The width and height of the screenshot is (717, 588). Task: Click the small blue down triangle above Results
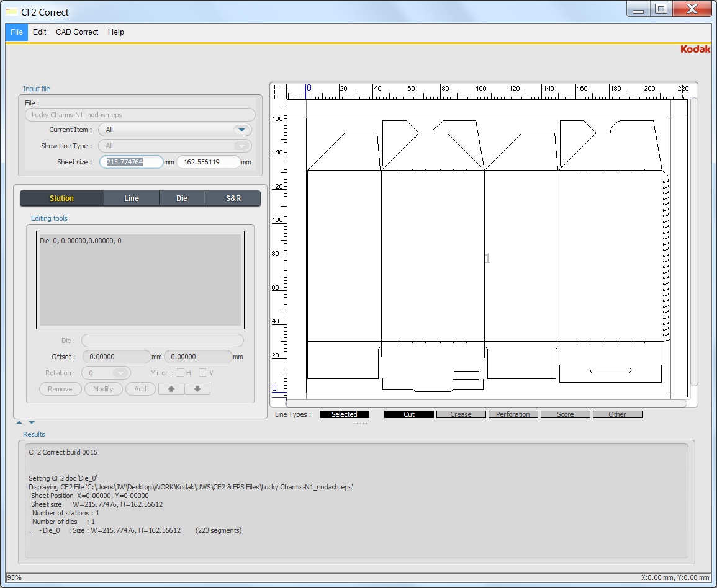[32, 423]
